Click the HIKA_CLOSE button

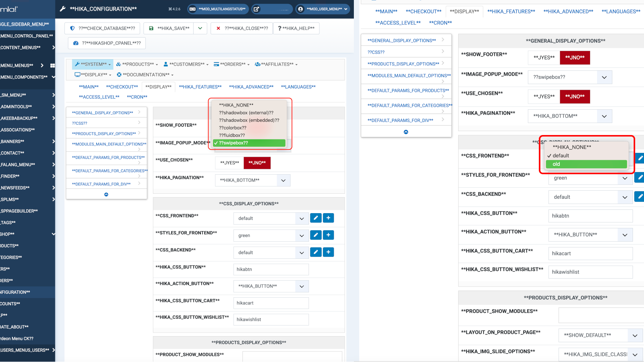(242, 28)
